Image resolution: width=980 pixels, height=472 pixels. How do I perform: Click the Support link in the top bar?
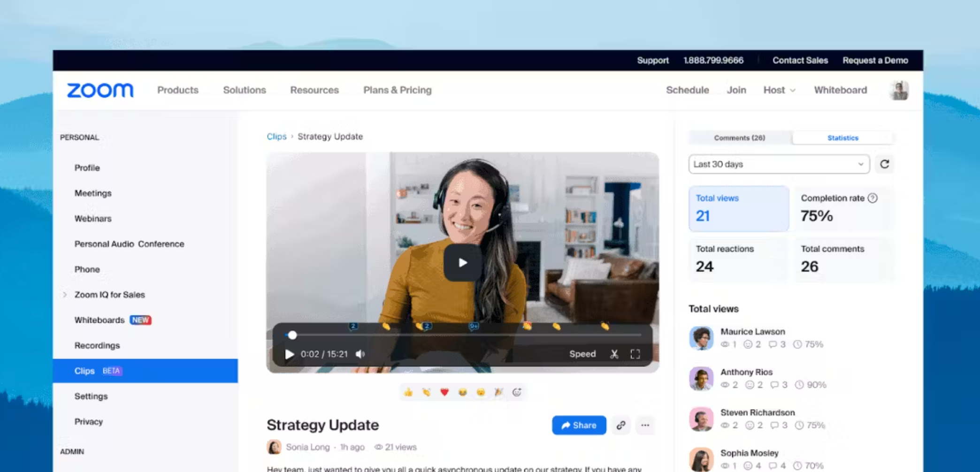653,61
